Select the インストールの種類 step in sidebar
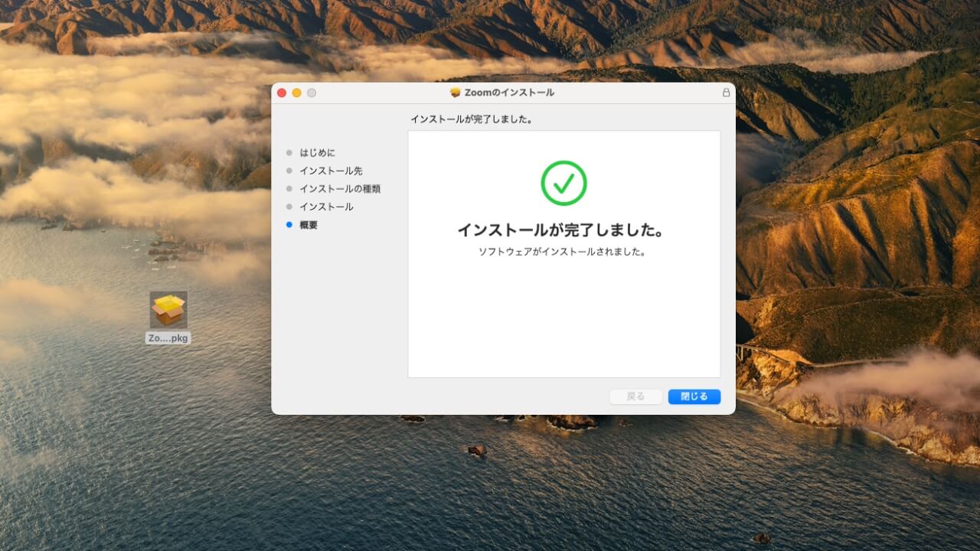The width and height of the screenshot is (980, 551). point(340,189)
